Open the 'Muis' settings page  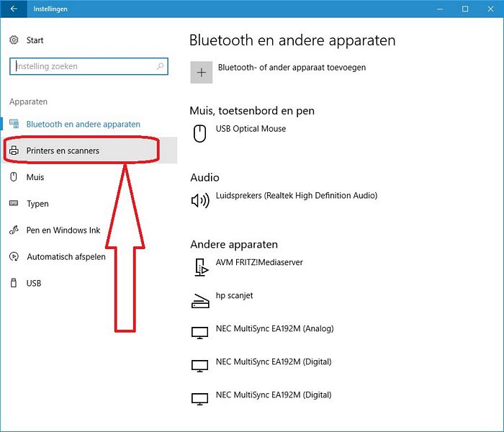(35, 177)
